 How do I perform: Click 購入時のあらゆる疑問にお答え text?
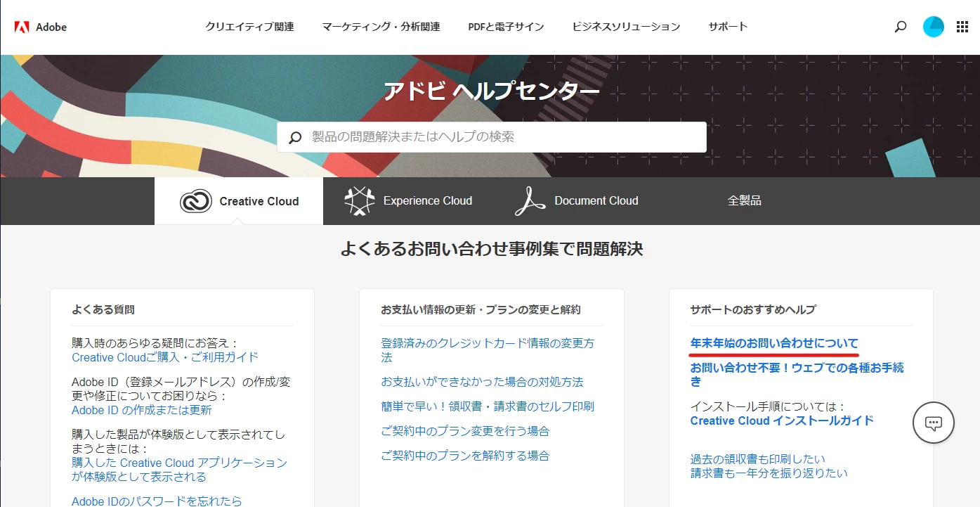[155, 343]
